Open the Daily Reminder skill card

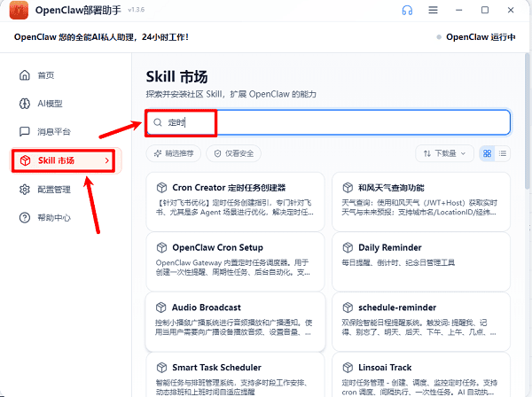coord(421,261)
